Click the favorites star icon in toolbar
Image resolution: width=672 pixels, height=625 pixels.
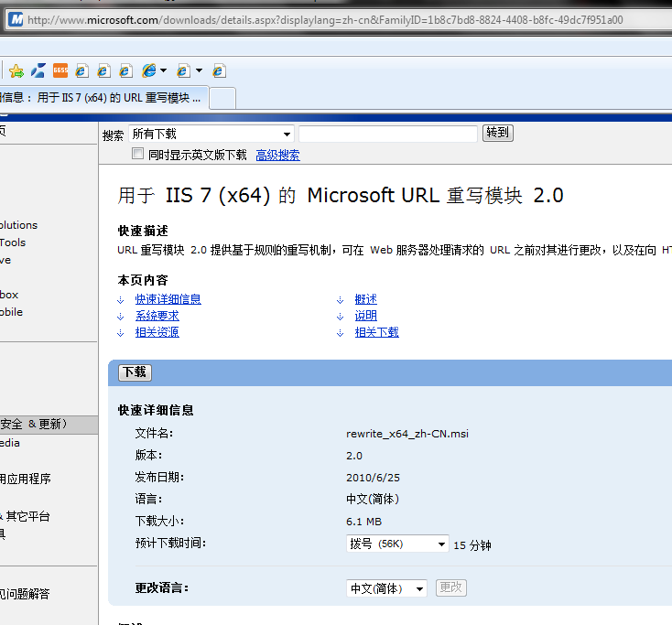(16, 70)
